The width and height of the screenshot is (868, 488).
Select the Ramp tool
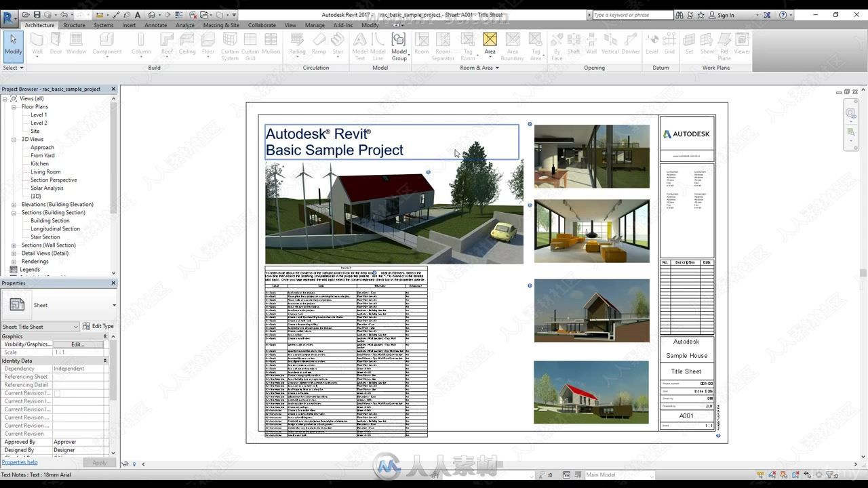click(x=319, y=44)
